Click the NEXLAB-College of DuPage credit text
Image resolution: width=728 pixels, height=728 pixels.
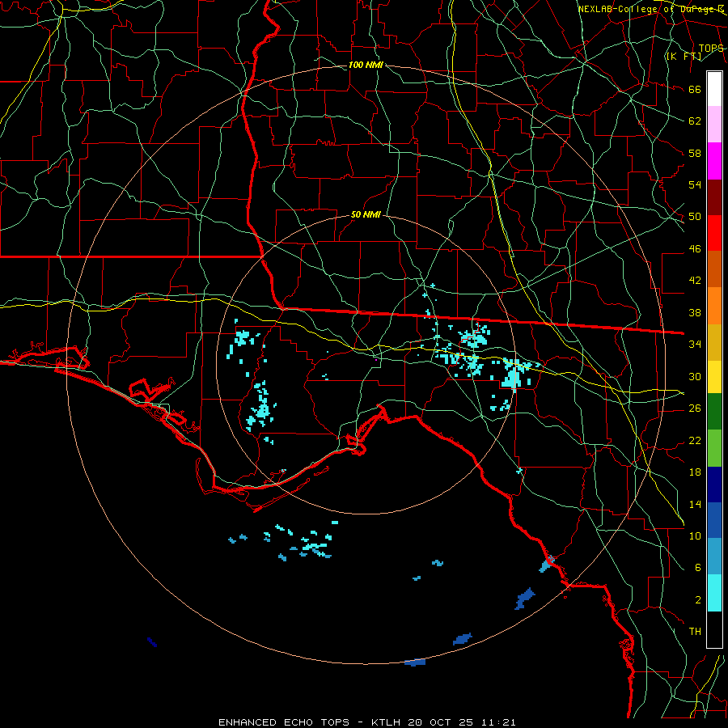tap(650, 9)
